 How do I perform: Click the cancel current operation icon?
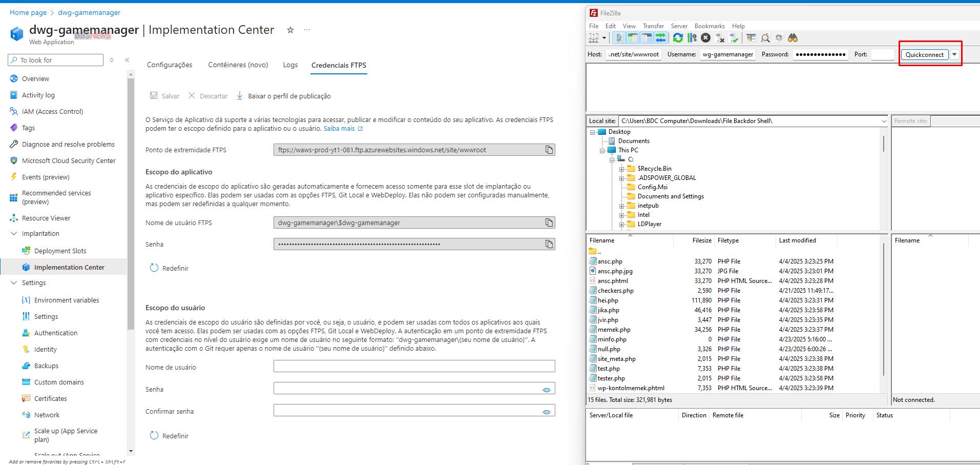705,38
